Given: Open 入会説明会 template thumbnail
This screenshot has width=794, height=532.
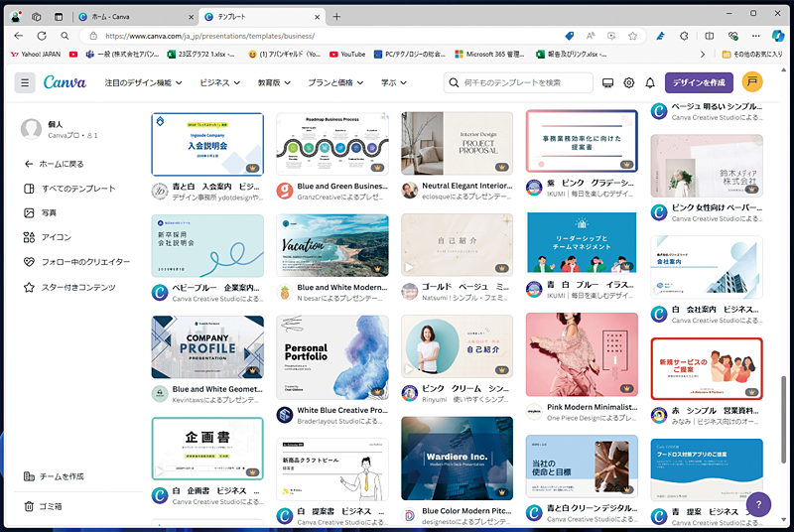Looking at the screenshot, I should [x=207, y=144].
